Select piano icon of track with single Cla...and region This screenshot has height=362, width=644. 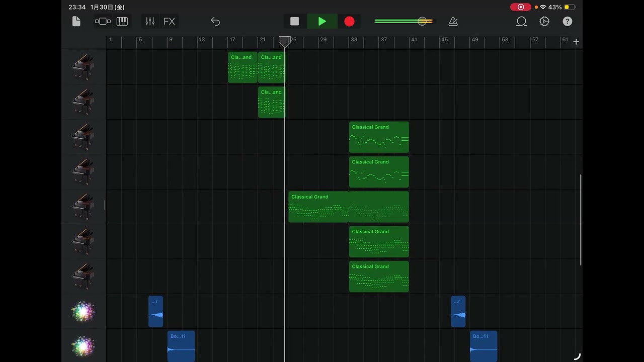point(84,102)
